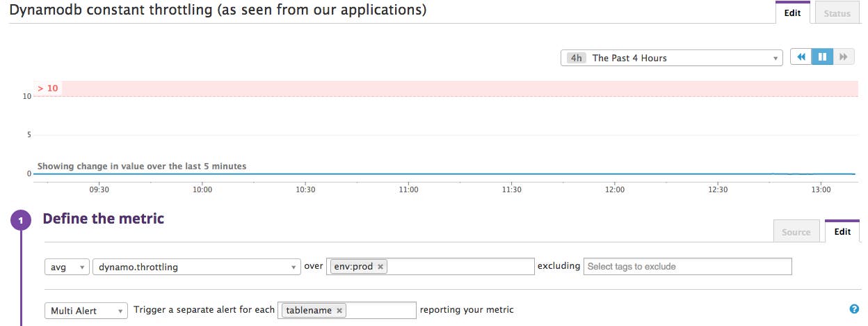Click the > 10 threshold label
The width and height of the screenshot is (868, 326).
click(48, 88)
